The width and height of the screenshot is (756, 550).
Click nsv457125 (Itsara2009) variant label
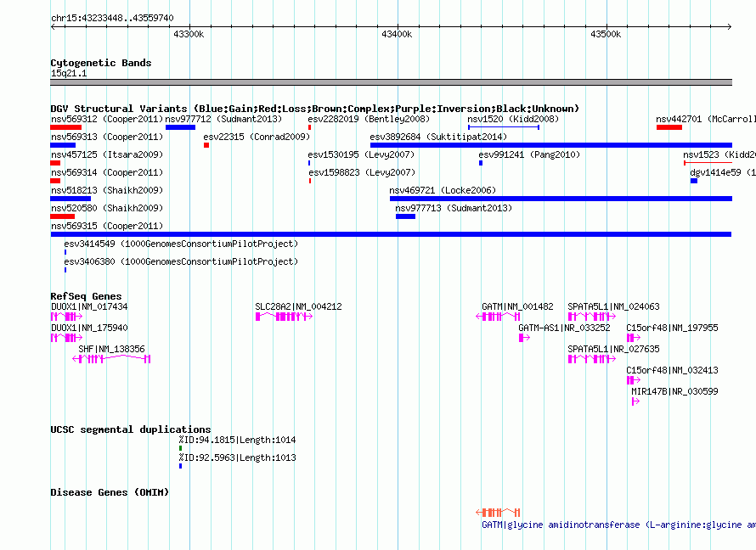point(107,154)
